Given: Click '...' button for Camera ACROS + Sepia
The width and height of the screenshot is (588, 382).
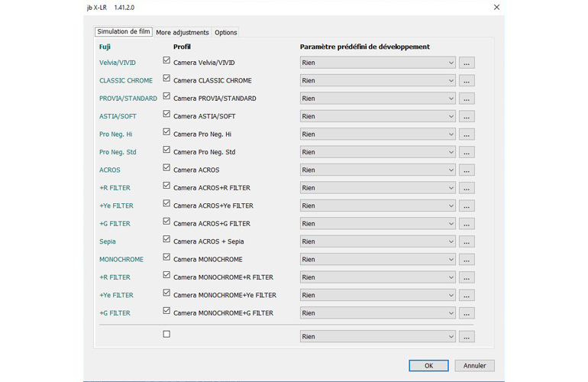Looking at the screenshot, I should pos(467,241).
